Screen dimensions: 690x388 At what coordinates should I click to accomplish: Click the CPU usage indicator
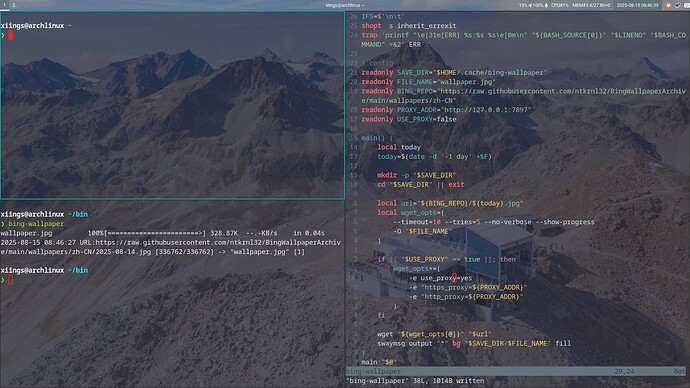pos(560,5)
